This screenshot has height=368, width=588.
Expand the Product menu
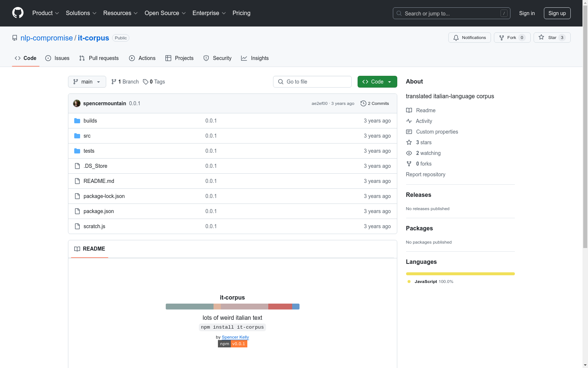[x=46, y=13]
